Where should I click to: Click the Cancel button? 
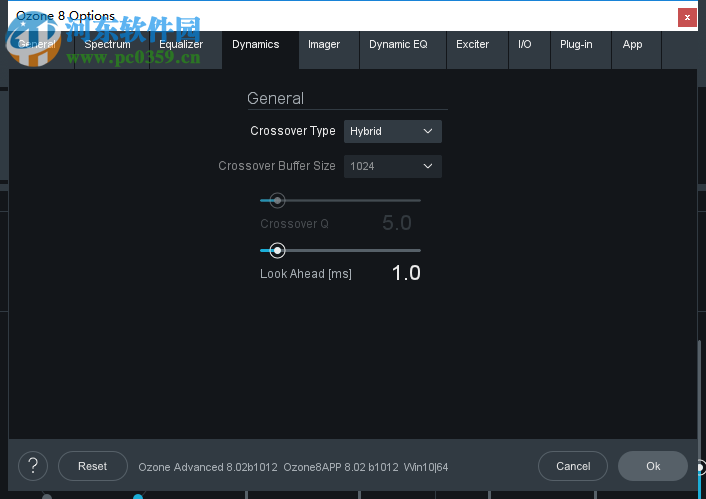click(x=573, y=466)
